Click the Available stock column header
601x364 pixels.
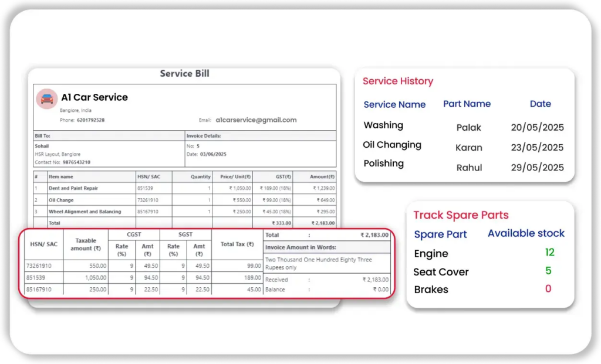[x=526, y=233]
